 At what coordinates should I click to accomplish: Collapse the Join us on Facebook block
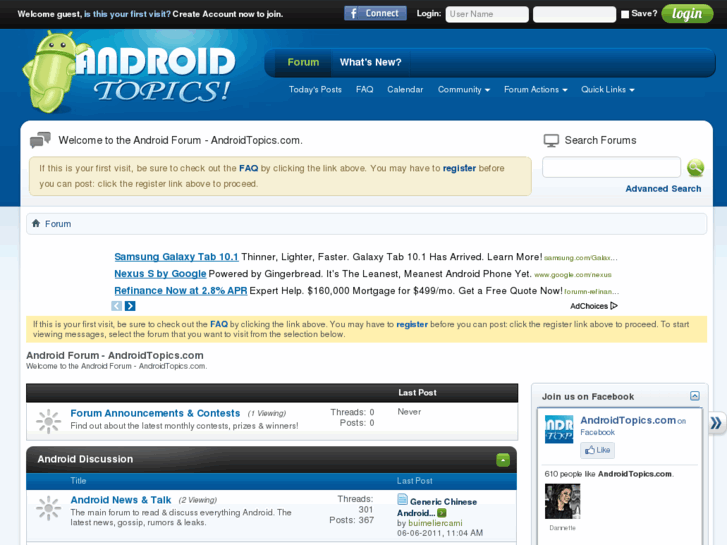coord(695,396)
